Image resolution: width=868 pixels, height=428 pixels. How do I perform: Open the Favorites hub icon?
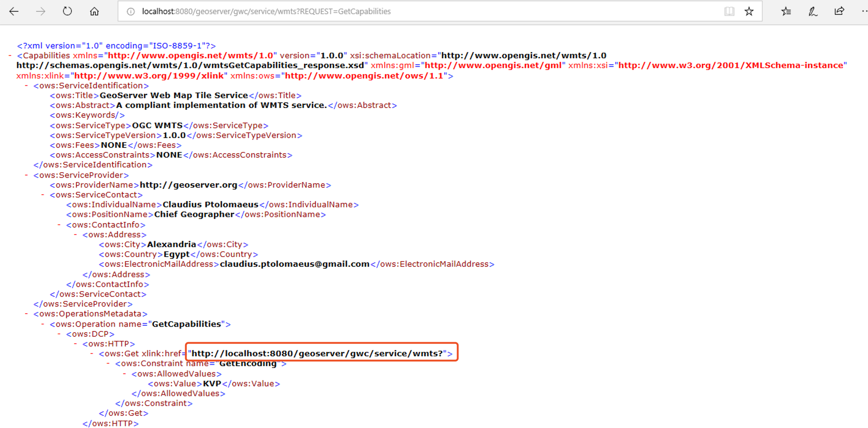pos(786,11)
